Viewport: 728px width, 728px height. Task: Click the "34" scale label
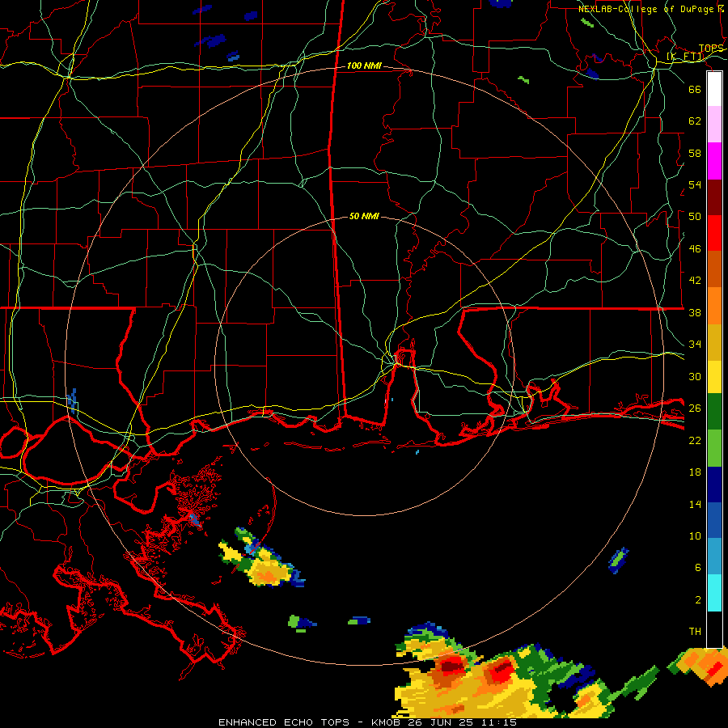coord(695,345)
